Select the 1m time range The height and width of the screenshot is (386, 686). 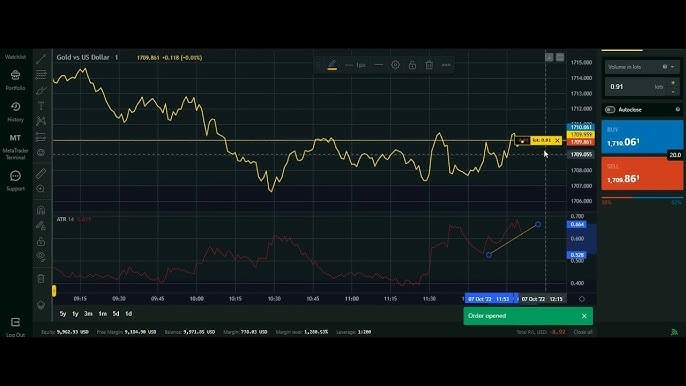(x=102, y=314)
